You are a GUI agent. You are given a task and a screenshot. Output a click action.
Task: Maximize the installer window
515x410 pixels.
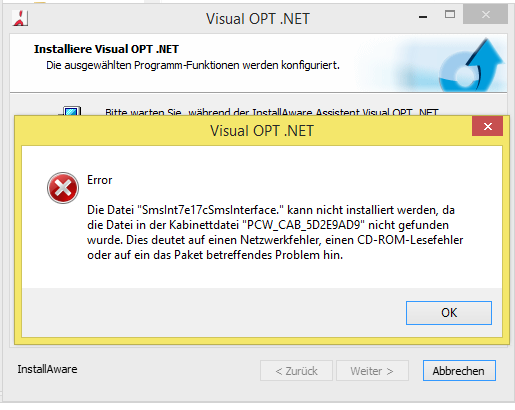point(450,14)
